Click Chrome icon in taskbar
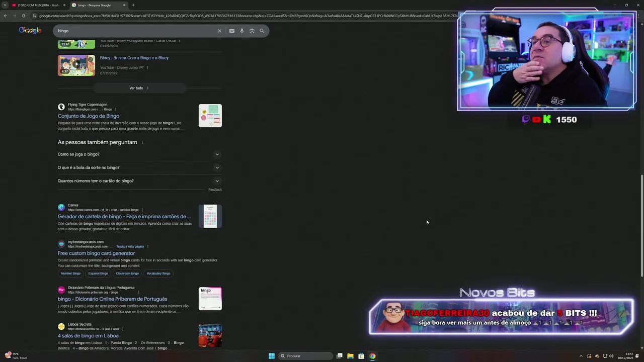 372,356
